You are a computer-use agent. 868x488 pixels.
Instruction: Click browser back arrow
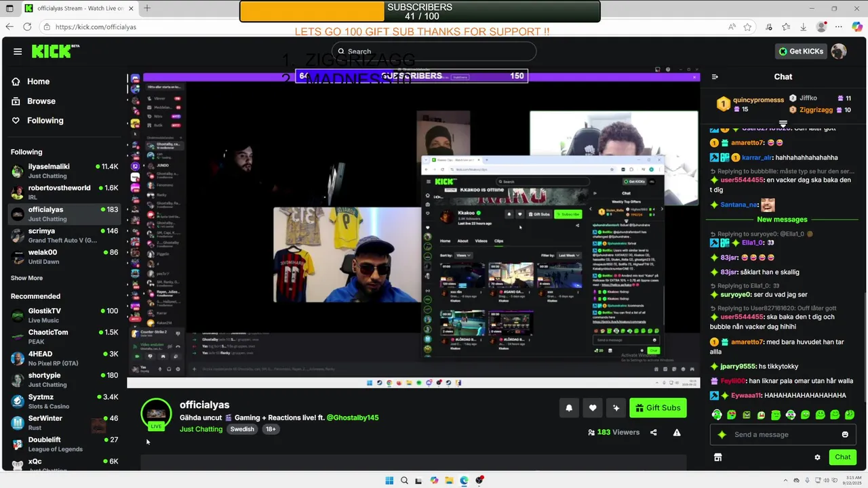pyautogui.click(x=9, y=27)
